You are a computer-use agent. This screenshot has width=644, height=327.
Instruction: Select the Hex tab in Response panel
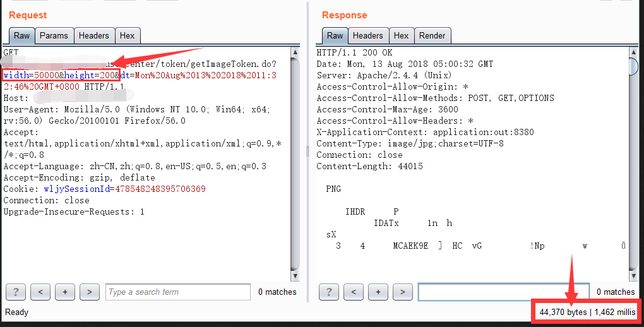(x=401, y=36)
